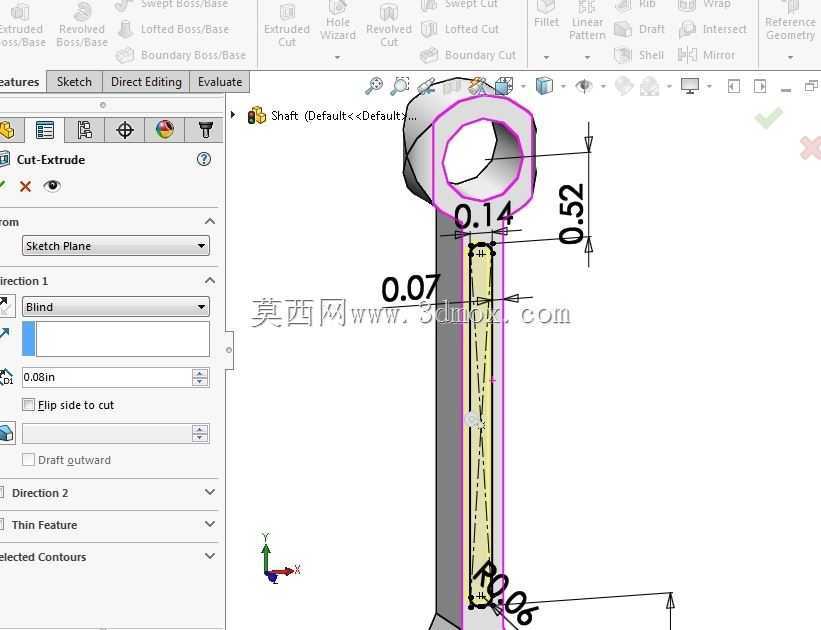Click draft angle input field
821x630 pixels.
pyautogui.click(x=107, y=433)
